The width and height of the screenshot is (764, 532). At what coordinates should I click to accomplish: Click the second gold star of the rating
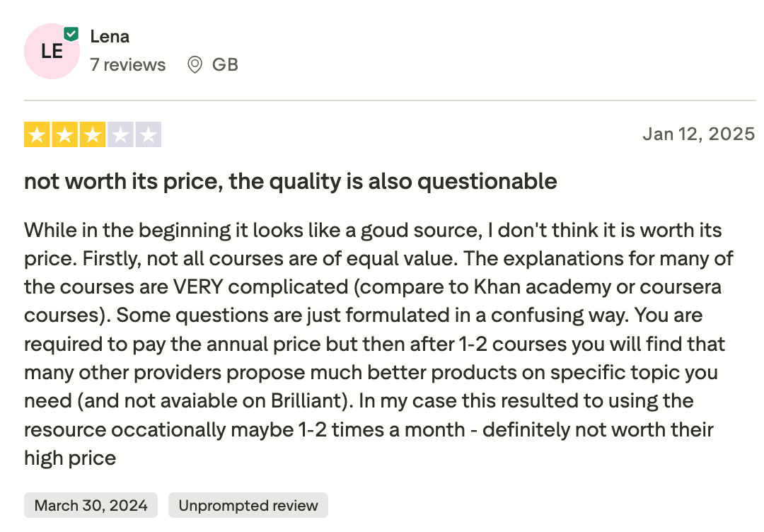64,134
